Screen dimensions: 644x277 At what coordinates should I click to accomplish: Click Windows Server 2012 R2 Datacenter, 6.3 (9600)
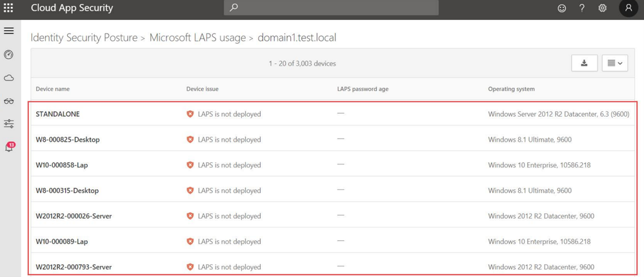point(559,114)
